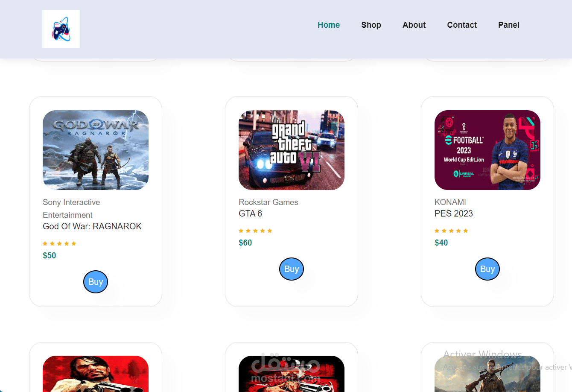This screenshot has height=392, width=572.
Task: Select the GTA 6 product title
Action: point(251,214)
